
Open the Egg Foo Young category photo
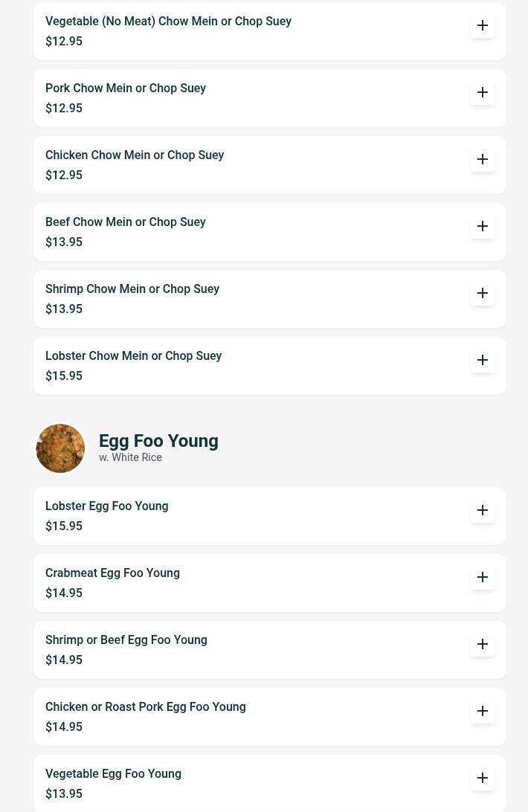tap(60, 448)
